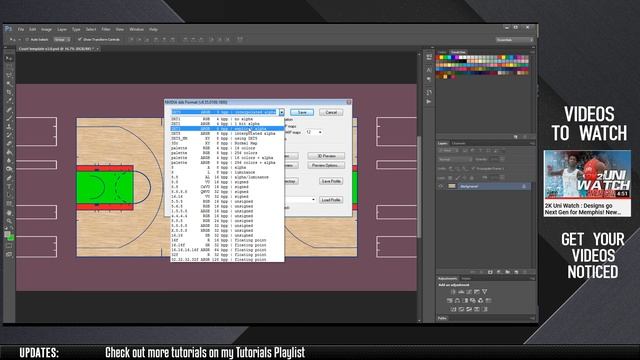Screen dimensions: 640x360
Task: Choose DXT1 RGB 4 bpp no alpha
Action: tap(227, 119)
